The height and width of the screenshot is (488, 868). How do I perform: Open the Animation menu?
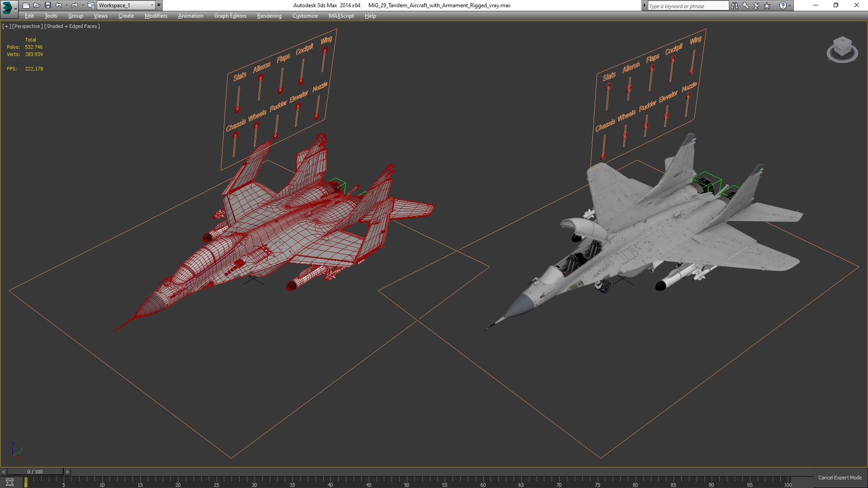tap(190, 16)
